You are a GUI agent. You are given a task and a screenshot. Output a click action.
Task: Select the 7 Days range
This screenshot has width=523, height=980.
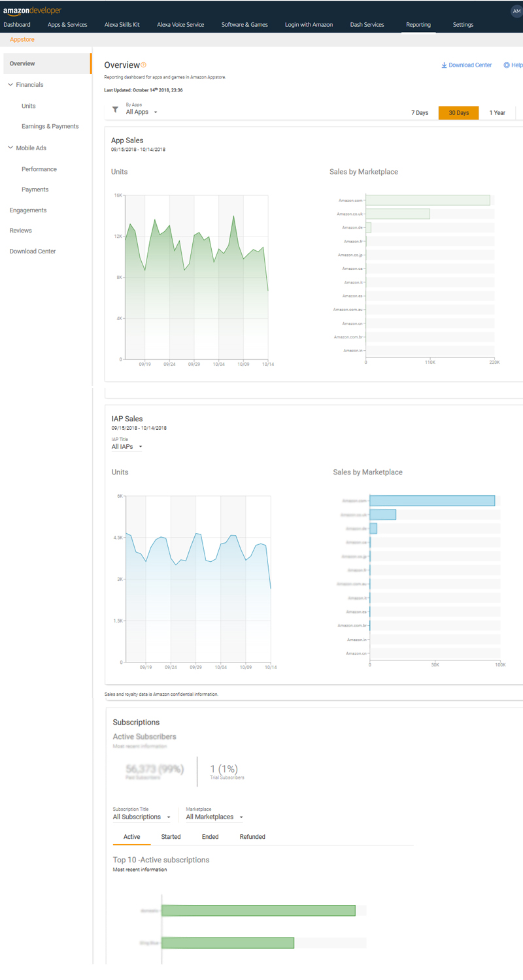[x=420, y=113]
